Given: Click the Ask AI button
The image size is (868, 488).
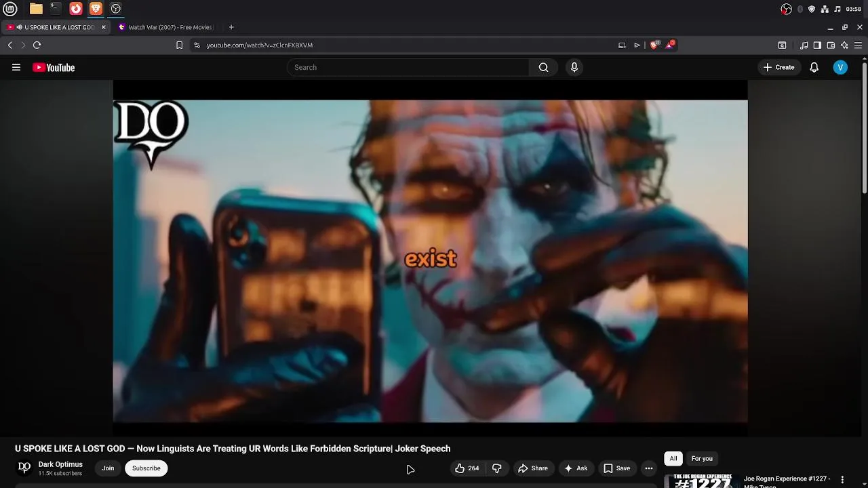Looking at the screenshot, I should pos(576,468).
